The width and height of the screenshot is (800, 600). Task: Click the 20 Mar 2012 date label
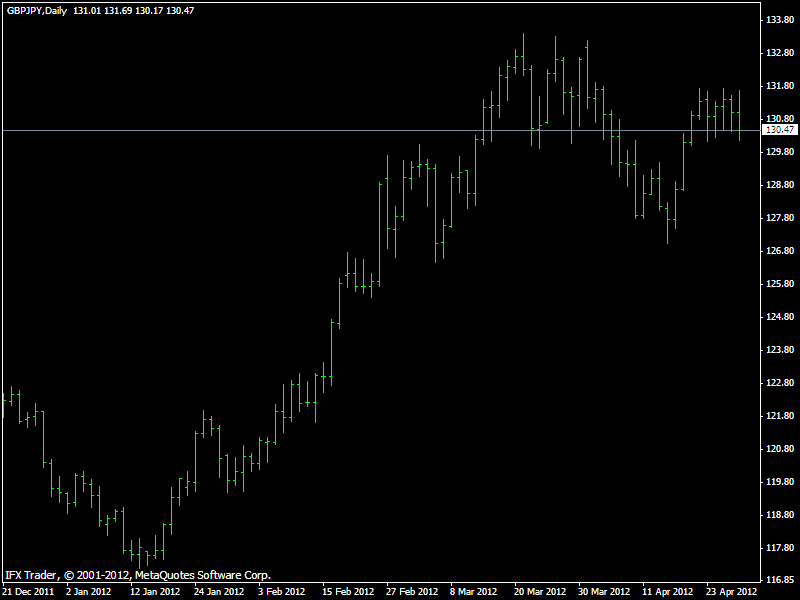[540, 592]
